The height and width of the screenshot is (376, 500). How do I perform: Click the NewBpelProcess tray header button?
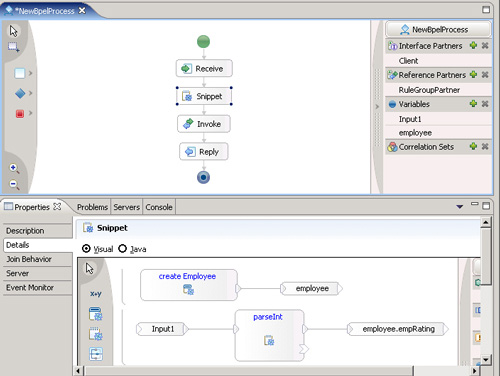[x=438, y=29]
